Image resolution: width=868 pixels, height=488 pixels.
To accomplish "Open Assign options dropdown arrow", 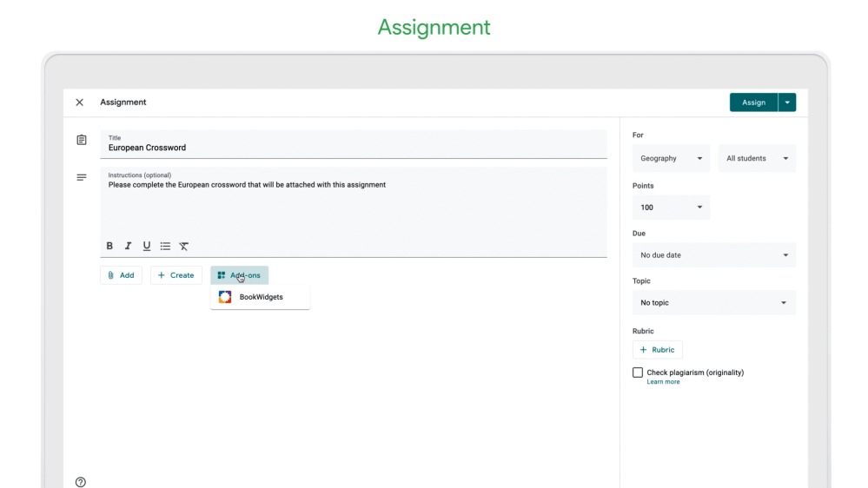I will (x=787, y=102).
